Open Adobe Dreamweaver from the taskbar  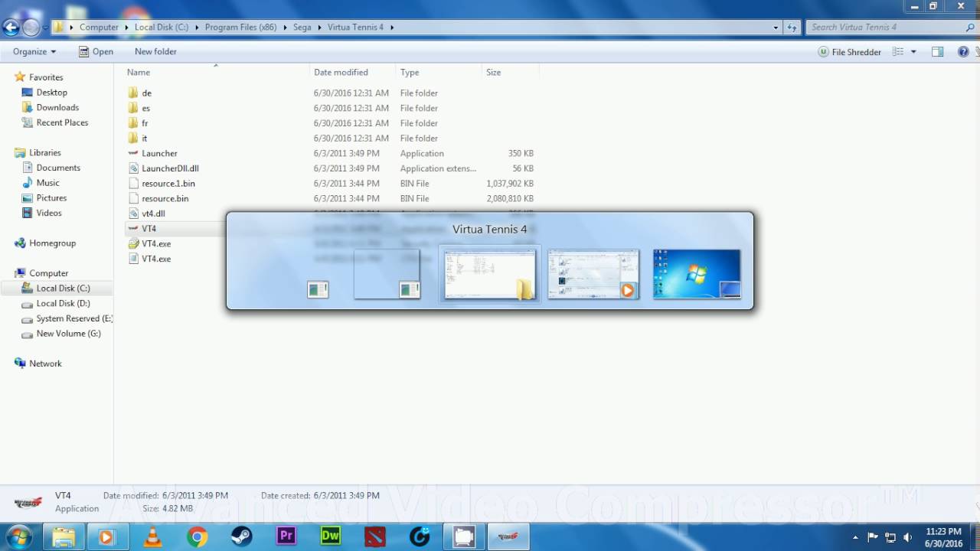(x=330, y=537)
